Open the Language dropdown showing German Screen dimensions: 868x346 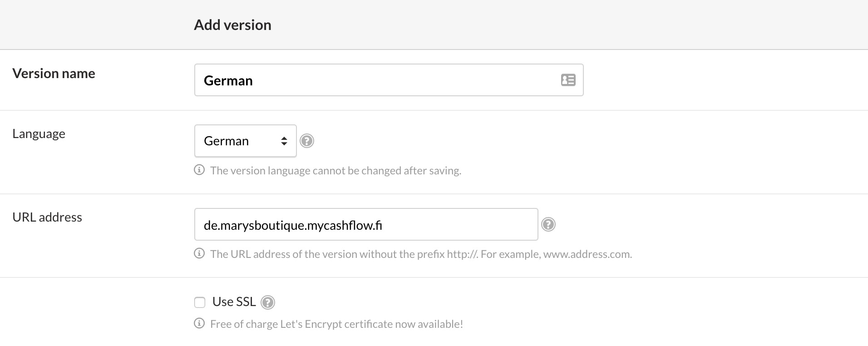click(246, 141)
